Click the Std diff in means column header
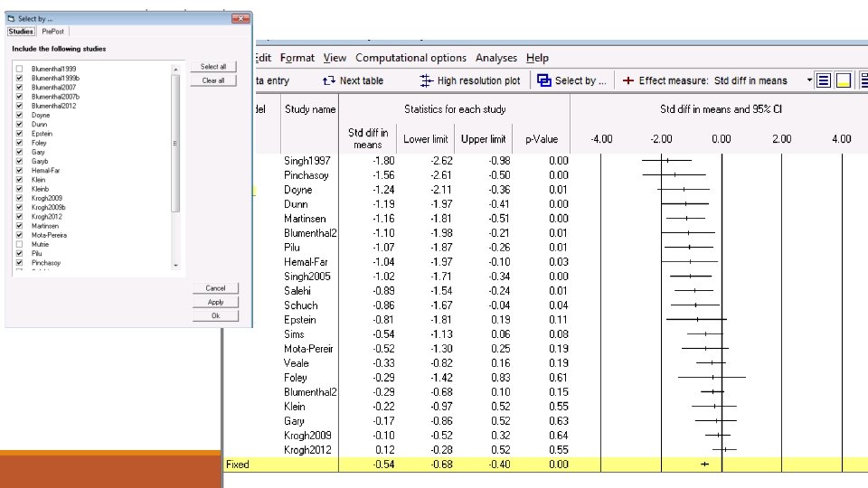 click(368, 138)
